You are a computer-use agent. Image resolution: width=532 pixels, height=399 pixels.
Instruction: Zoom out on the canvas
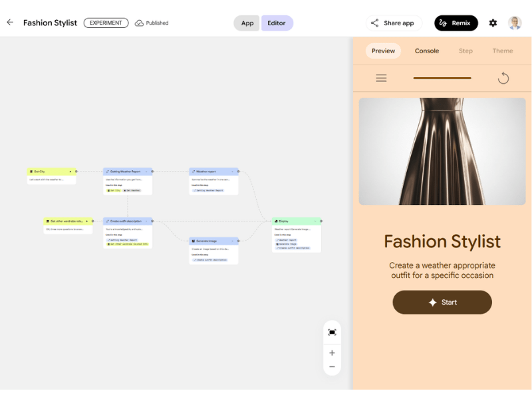[x=332, y=367]
